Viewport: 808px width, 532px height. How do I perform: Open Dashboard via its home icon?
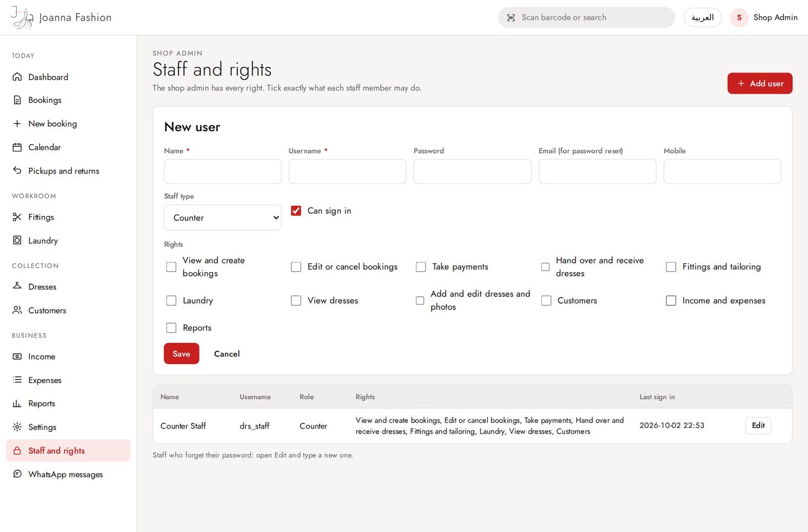coord(17,77)
